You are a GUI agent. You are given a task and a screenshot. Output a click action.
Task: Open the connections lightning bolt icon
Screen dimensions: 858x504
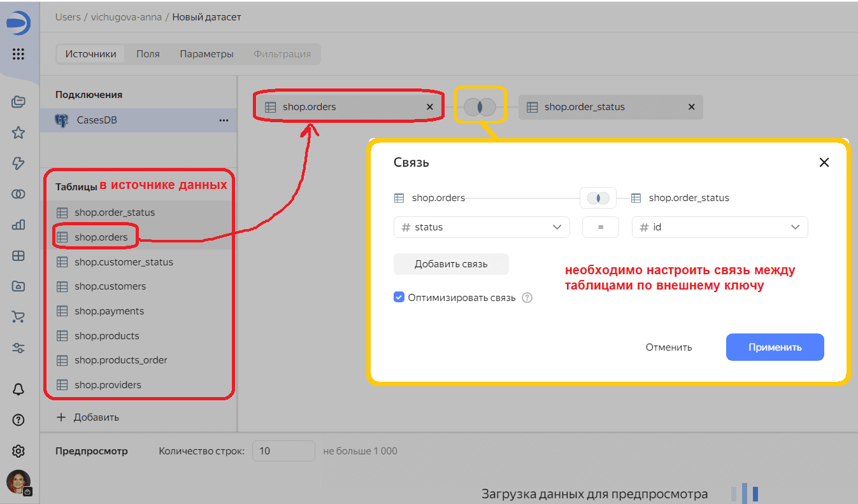tap(18, 164)
